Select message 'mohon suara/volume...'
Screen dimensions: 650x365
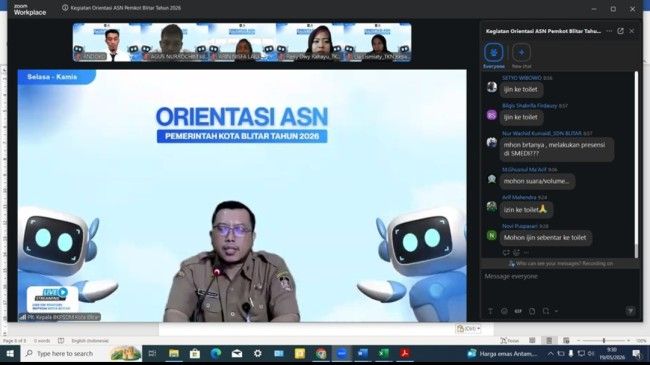pos(537,181)
